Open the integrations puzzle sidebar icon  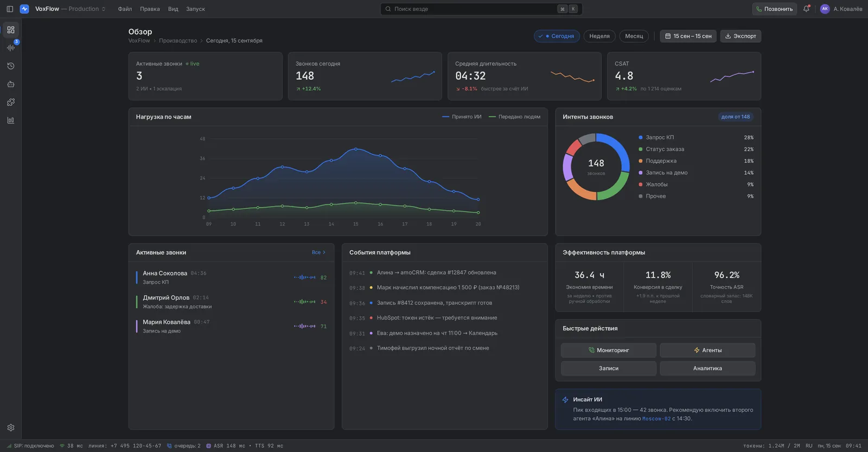point(11,102)
